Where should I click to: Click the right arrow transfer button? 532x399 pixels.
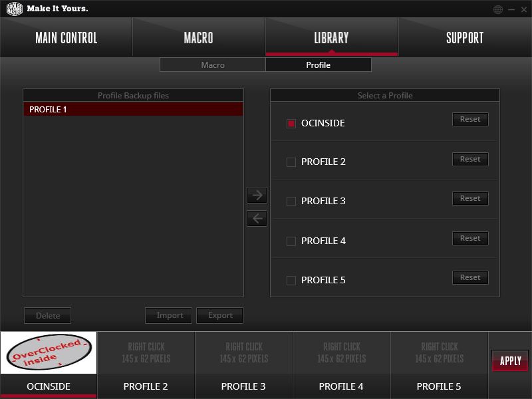257,195
